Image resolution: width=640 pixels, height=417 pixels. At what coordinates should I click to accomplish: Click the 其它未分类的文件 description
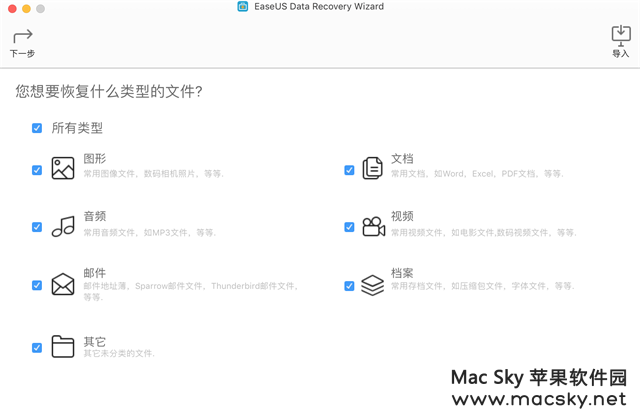[x=119, y=353]
